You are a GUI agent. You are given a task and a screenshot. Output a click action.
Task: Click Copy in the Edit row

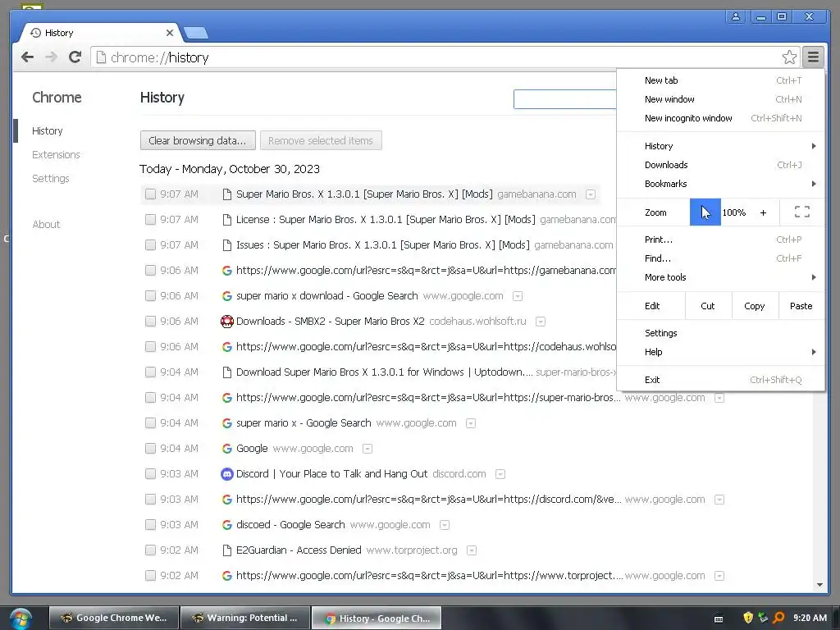[x=755, y=306]
